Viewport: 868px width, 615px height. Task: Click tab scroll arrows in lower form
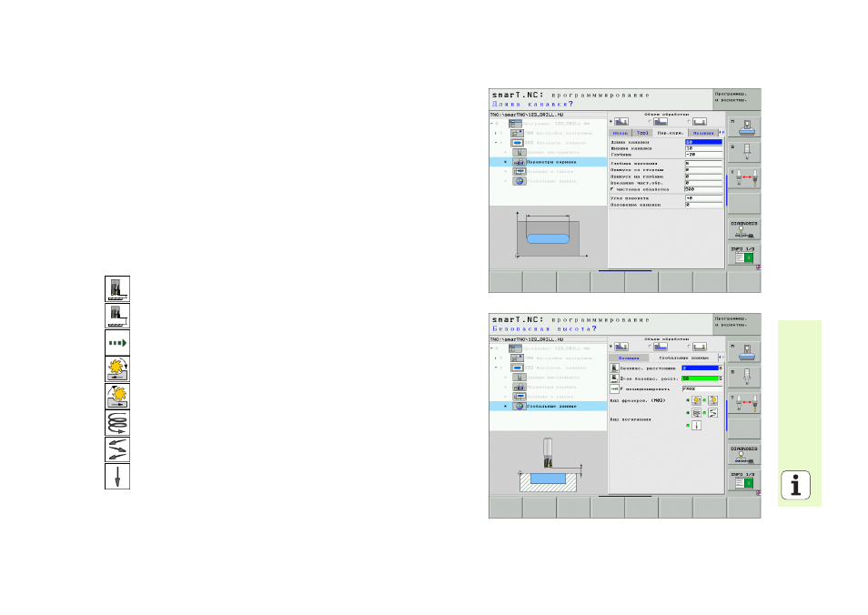(x=722, y=358)
